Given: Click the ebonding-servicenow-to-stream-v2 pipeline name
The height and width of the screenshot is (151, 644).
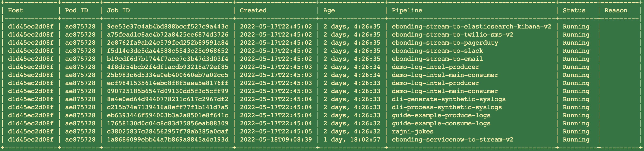Looking at the screenshot, I should pos(452,140).
